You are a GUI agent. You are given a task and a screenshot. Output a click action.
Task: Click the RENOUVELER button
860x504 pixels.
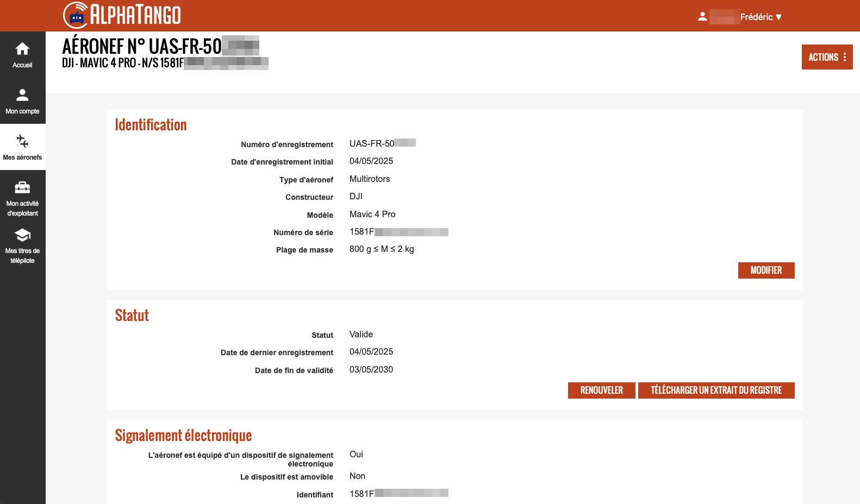click(x=601, y=390)
